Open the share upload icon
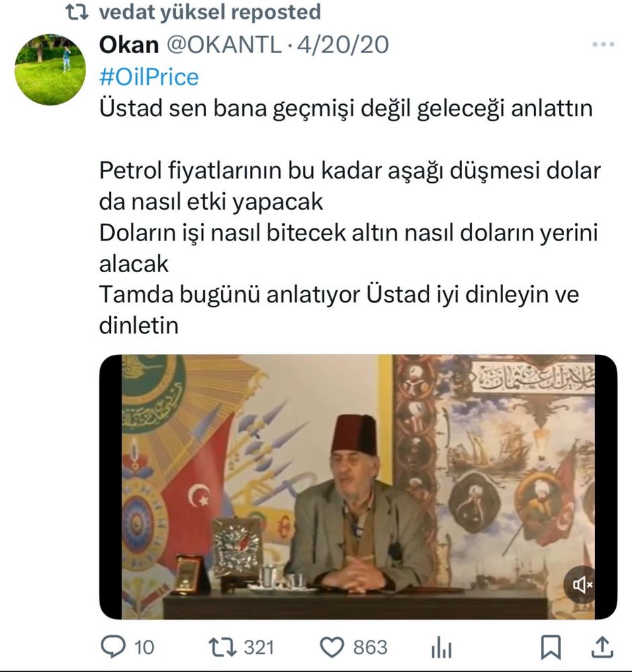 click(x=602, y=646)
